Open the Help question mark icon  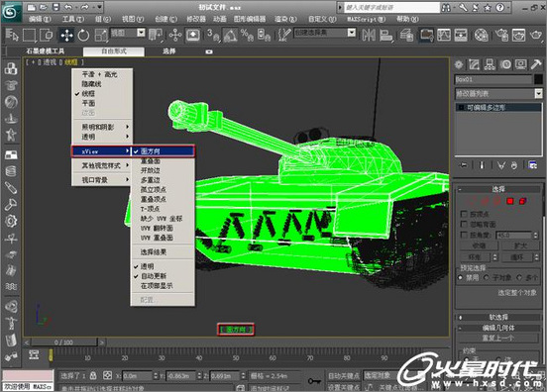pyautogui.click(x=499, y=7)
